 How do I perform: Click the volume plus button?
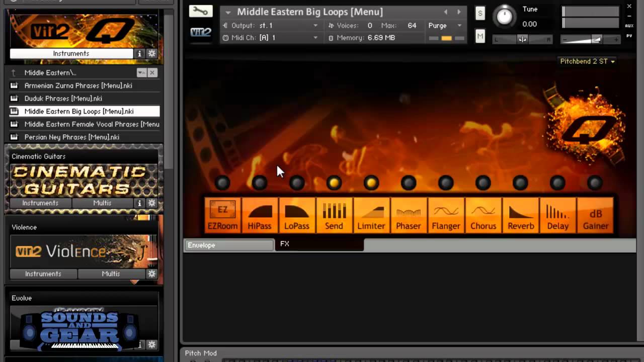coord(617,40)
